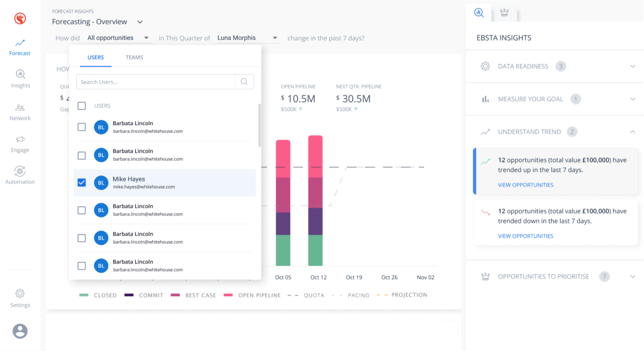Click View Opportunities for trended down
The image size is (644, 351).
coord(525,236)
